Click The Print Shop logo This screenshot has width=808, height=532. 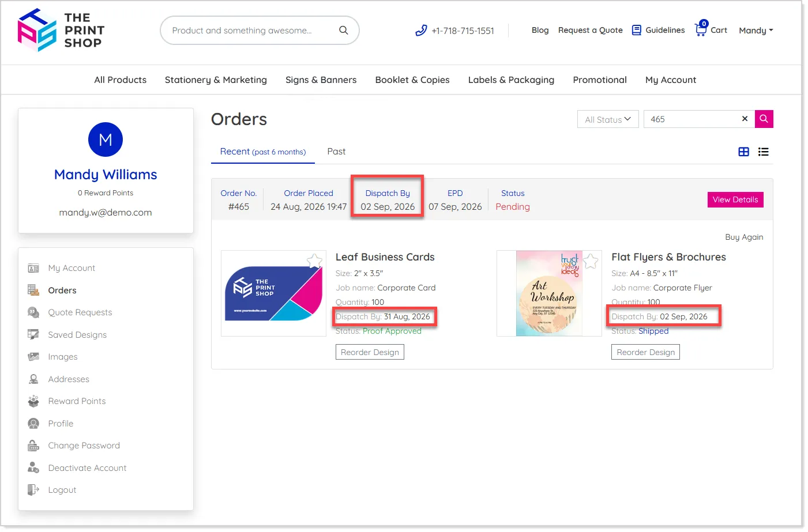pos(61,30)
